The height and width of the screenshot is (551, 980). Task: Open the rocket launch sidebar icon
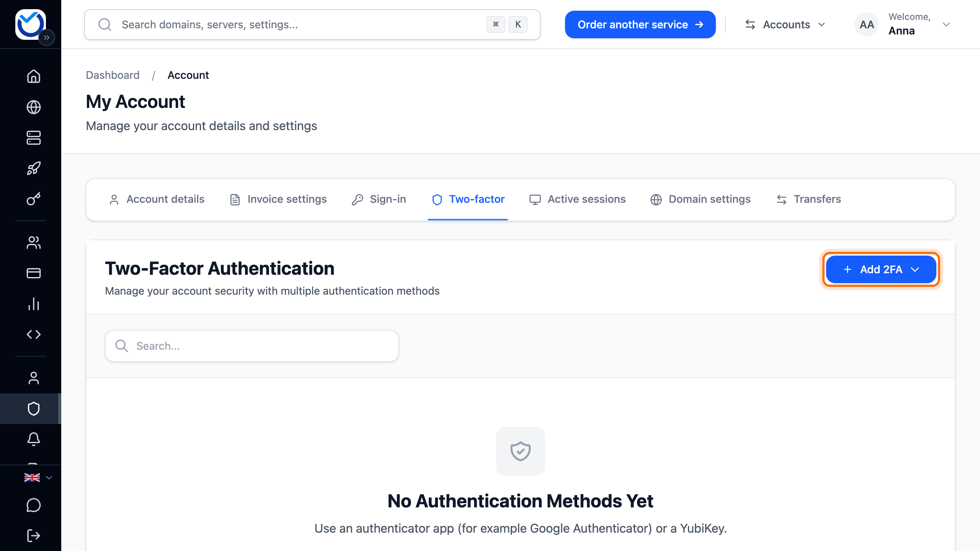click(x=34, y=168)
